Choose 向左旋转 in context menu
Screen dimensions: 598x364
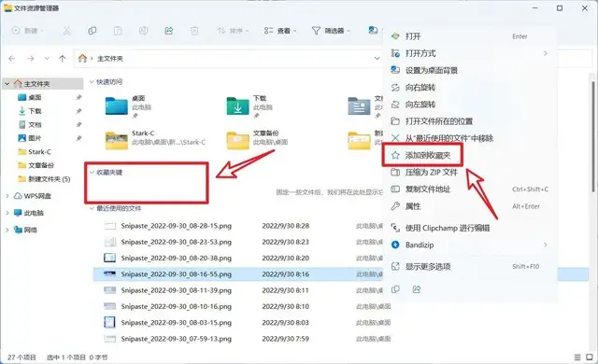(469, 105)
